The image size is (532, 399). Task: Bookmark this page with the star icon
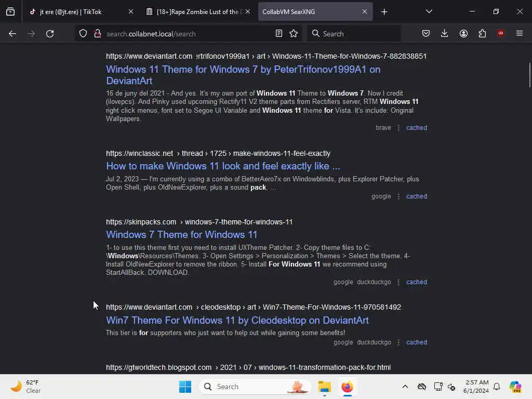294,34
